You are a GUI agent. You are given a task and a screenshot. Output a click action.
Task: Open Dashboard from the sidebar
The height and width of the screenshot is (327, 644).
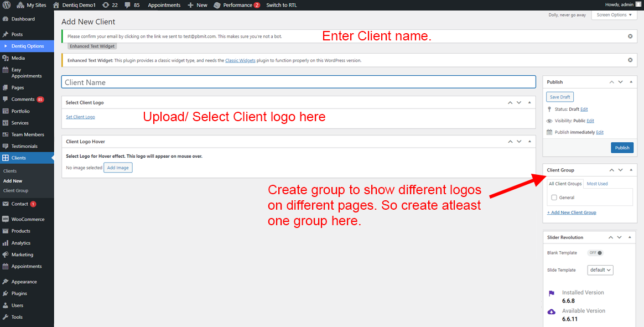coord(23,19)
